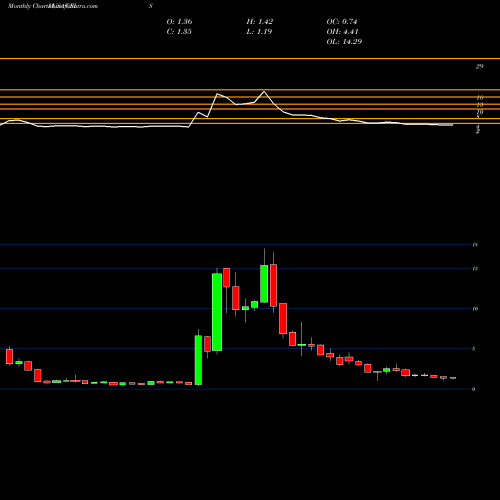The image size is (500, 500).
Task: Select the close value 'C: 1.35'
Action: pyautogui.click(x=179, y=32)
